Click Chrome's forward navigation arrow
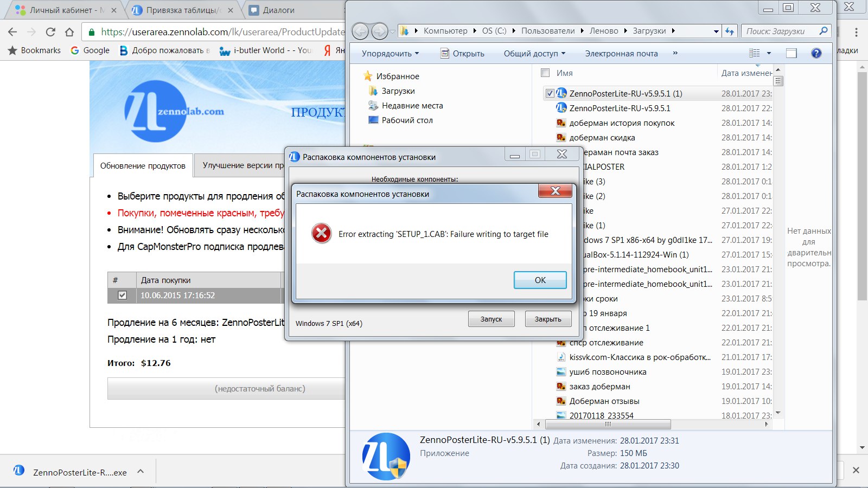Viewport: 868px width, 488px height. pos(31,32)
